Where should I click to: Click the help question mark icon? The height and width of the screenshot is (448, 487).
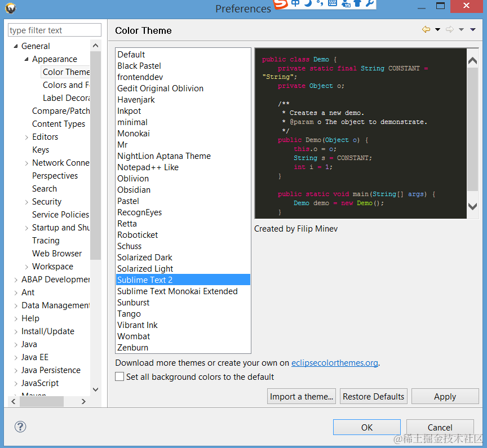pyautogui.click(x=20, y=427)
